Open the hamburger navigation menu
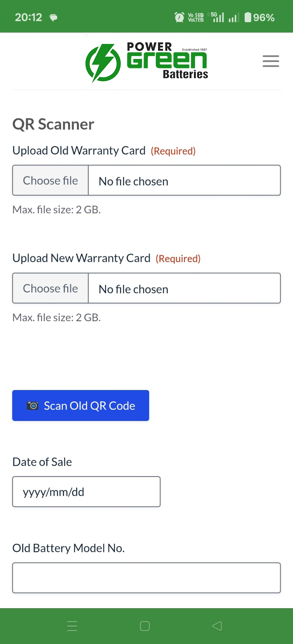This screenshot has height=644, width=293. point(270,61)
